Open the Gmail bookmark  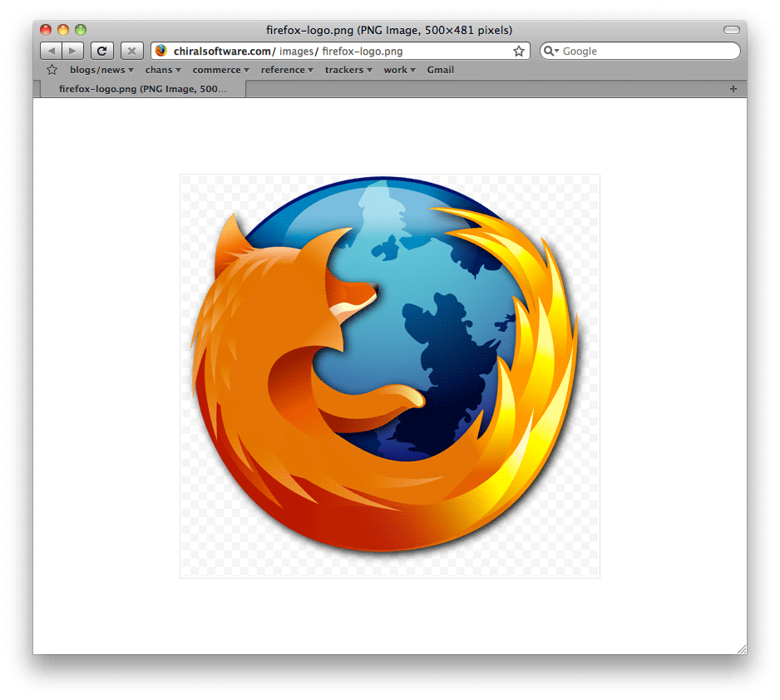pyautogui.click(x=440, y=70)
